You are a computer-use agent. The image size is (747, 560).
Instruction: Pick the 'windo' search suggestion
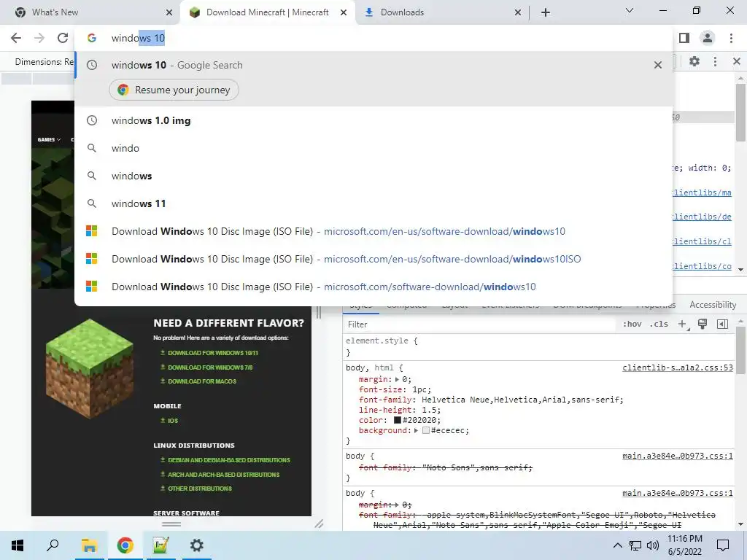373,149
